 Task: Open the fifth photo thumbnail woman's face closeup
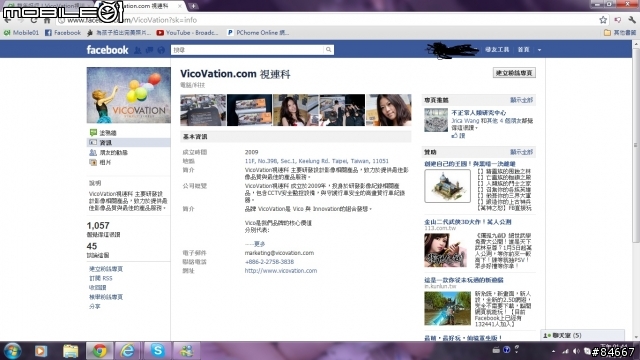point(389,110)
